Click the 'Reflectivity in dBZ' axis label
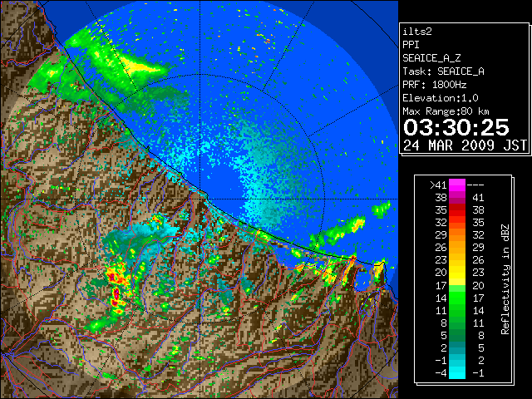 [x=505, y=279]
